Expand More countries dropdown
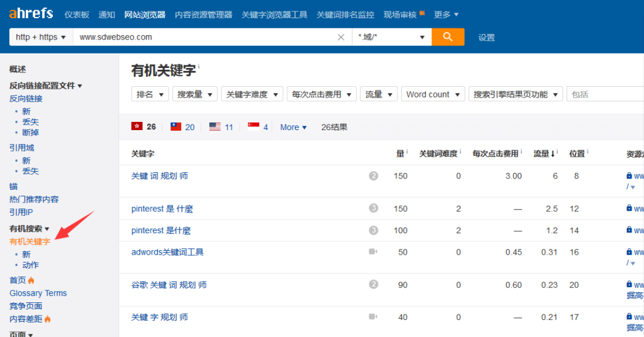Image resolution: width=644 pixels, height=337 pixels. (293, 127)
